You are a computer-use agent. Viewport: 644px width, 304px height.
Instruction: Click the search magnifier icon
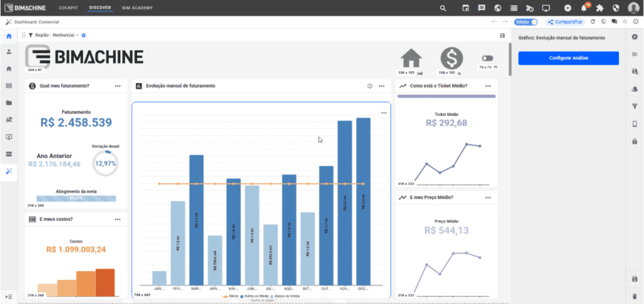pos(443,8)
